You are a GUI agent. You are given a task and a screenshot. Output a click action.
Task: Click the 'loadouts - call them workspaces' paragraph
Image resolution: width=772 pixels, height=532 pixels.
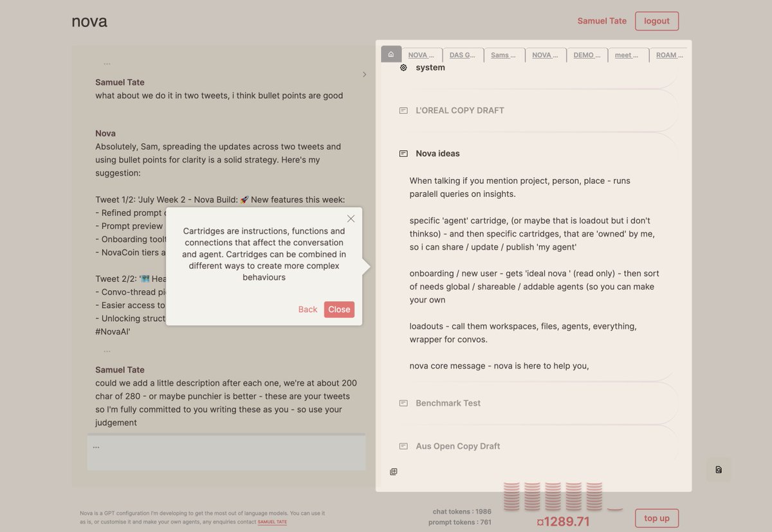[523, 333]
